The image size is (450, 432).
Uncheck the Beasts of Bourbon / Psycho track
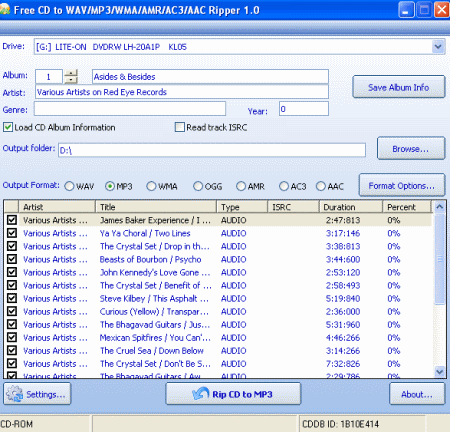[12, 259]
